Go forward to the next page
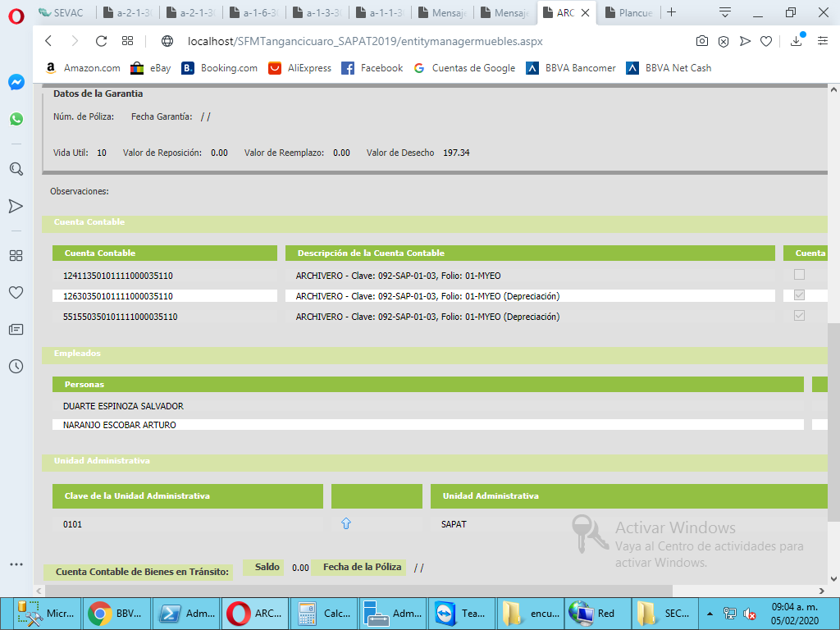840x630 pixels. 75,41
